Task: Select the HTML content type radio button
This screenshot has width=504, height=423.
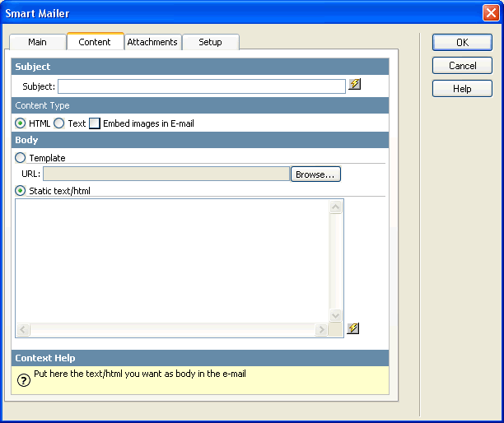Action: (21, 123)
